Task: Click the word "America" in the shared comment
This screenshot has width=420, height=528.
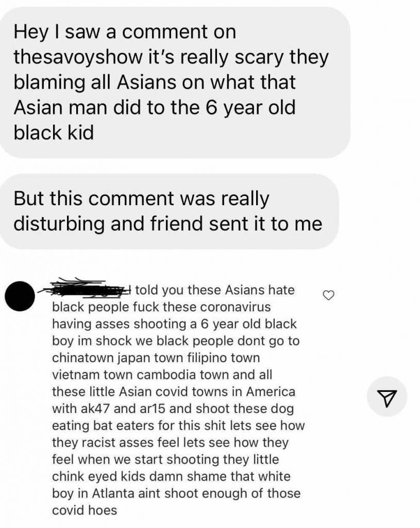Action: pos(271,392)
